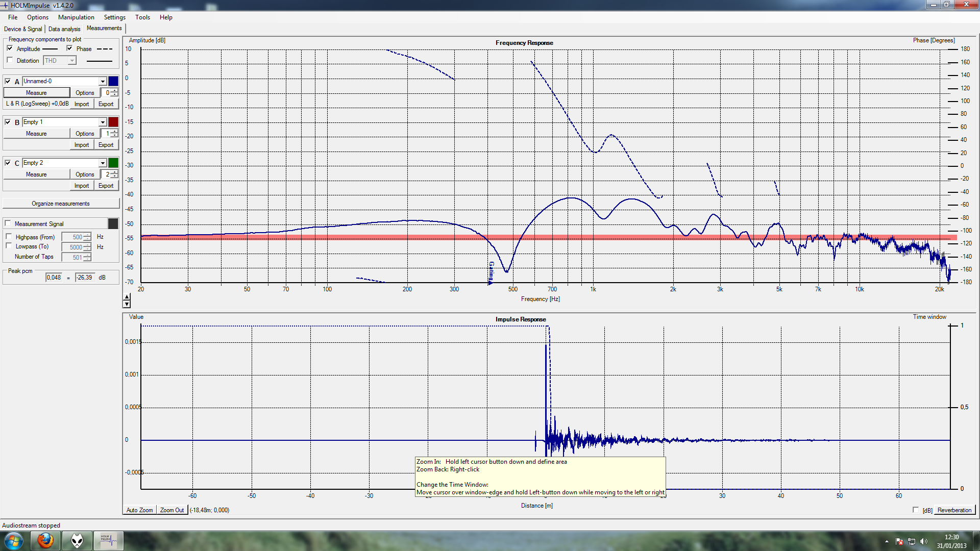980x551 pixels.
Task: Click the down arrow of plot splitter
Action: (x=127, y=305)
